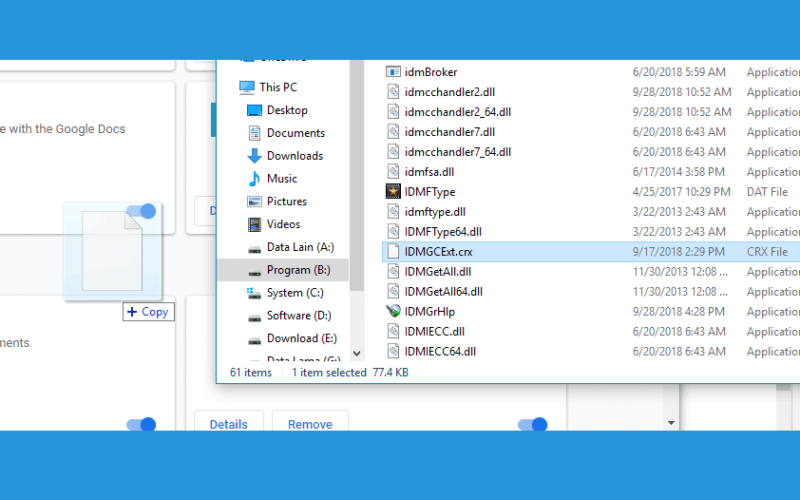Select IDMGCExt.crx file name

pyautogui.click(x=438, y=252)
